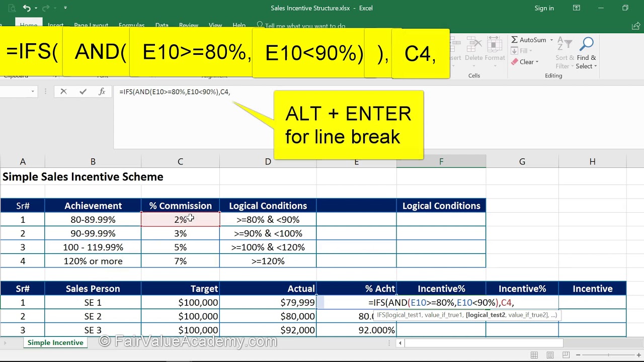This screenshot has width=644, height=362.
Task: Select the 5% commission cell
Action: [180, 247]
